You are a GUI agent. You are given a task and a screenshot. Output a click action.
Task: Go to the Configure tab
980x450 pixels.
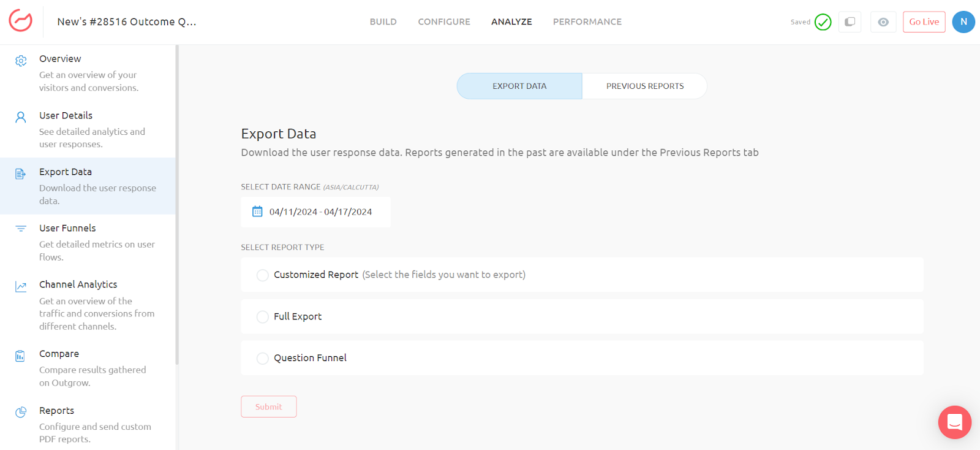tap(444, 22)
